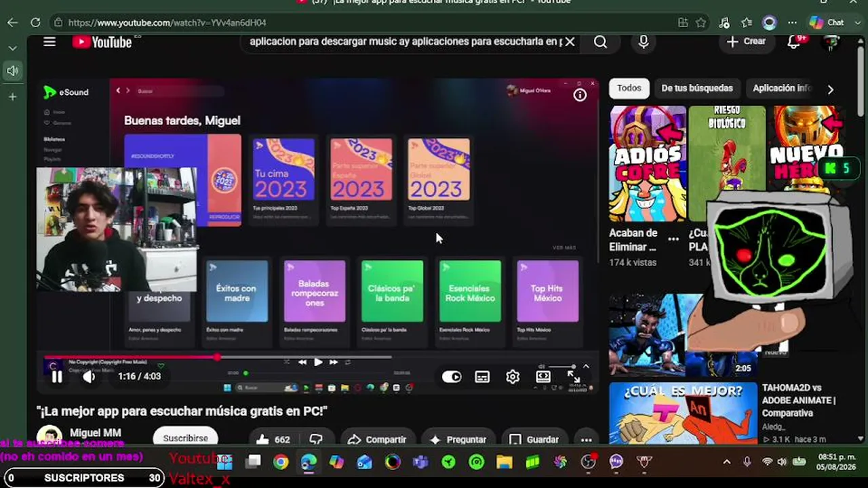The image size is (868, 488).
Task: Enter fullscreen in the video player
Action: click(574, 377)
